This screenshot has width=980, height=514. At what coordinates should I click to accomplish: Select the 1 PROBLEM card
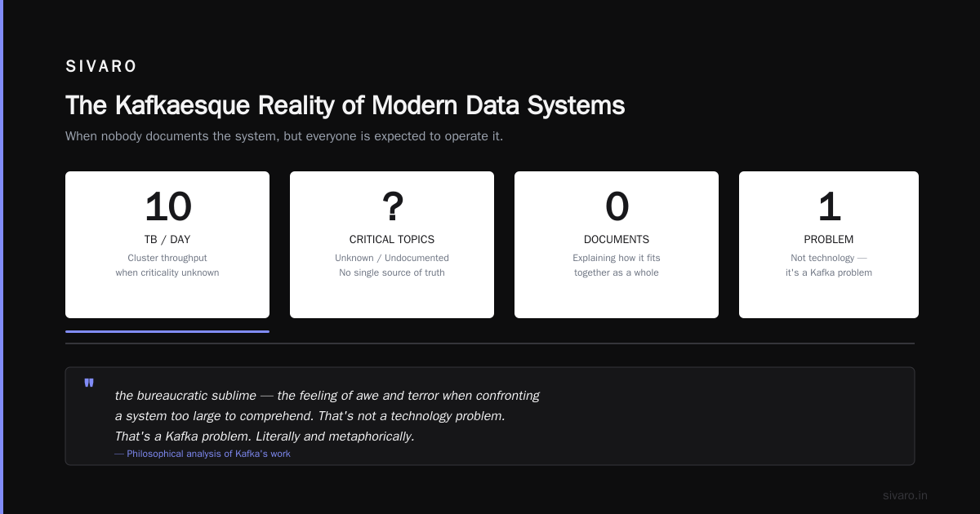pyautogui.click(x=829, y=245)
